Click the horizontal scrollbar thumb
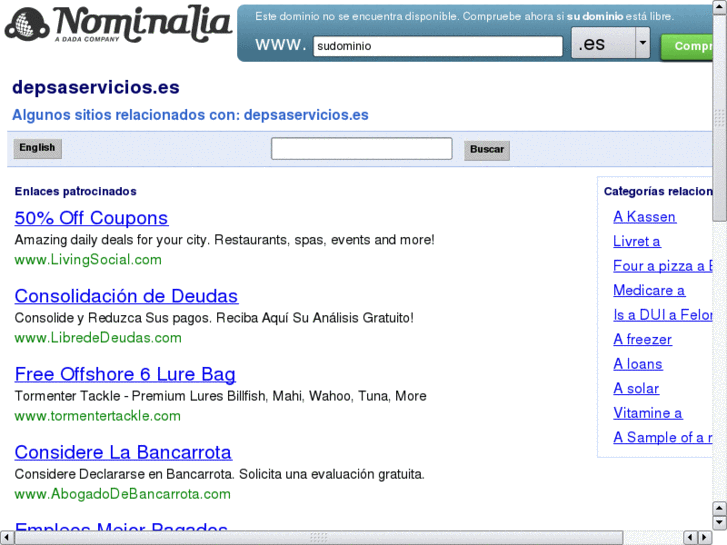The image size is (727, 545). pyautogui.click(x=319, y=538)
